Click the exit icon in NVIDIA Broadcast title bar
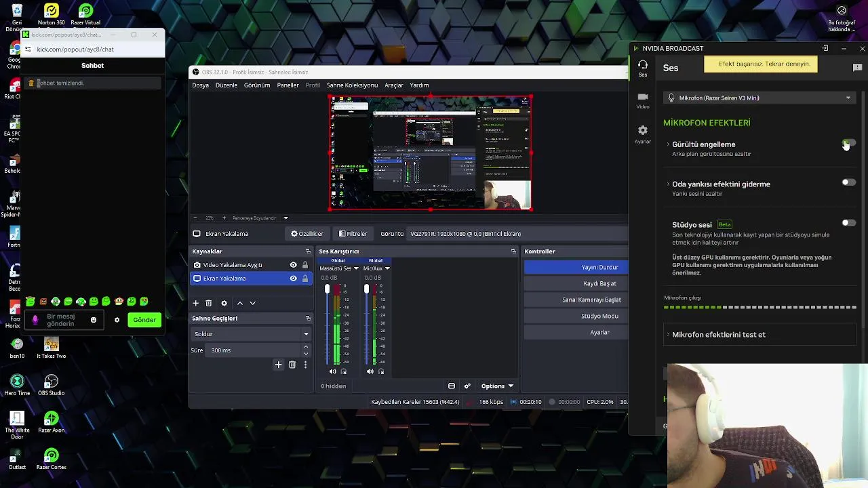 pyautogui.click(x=825, y=48)
